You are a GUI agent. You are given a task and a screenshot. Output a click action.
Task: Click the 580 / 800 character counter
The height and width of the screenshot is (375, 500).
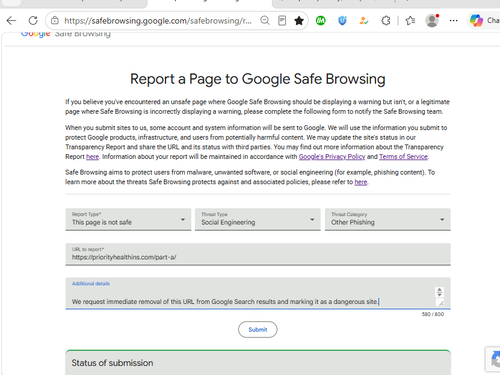(433, 314)
